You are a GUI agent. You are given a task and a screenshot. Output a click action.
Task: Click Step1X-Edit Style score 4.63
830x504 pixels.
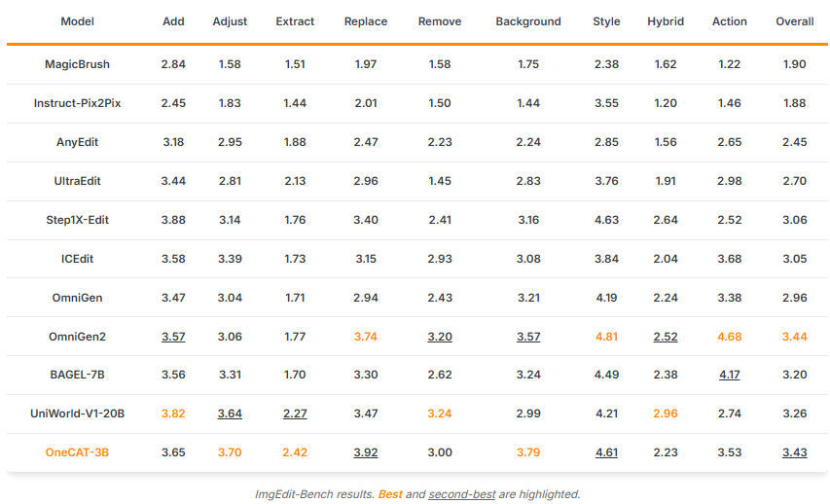606,220
